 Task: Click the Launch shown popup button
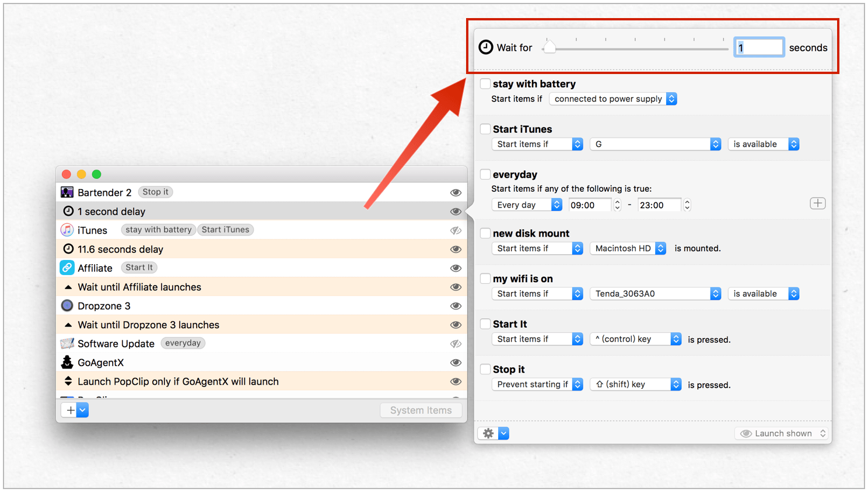pyautogui.click(x=782, y=433)
